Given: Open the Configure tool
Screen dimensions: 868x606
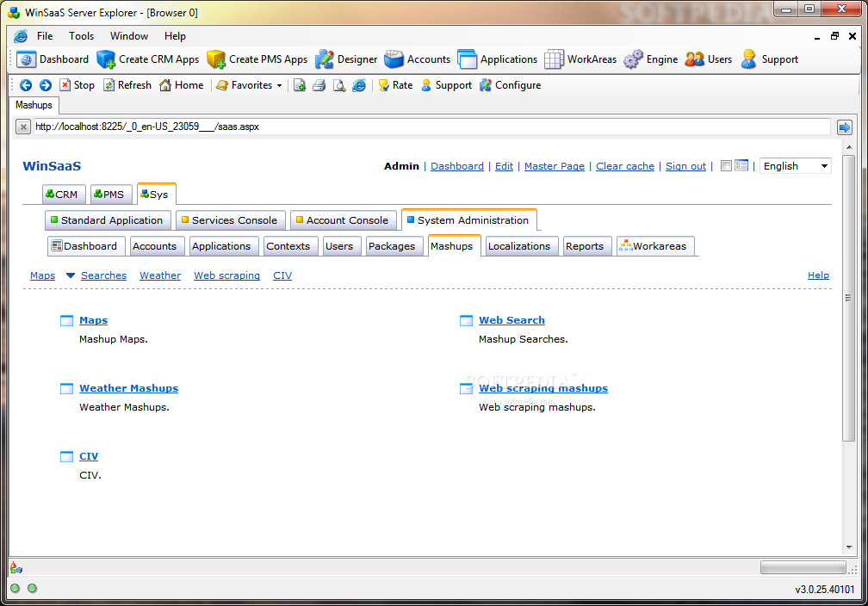Looking at the screenshot, I should point(510,85).
